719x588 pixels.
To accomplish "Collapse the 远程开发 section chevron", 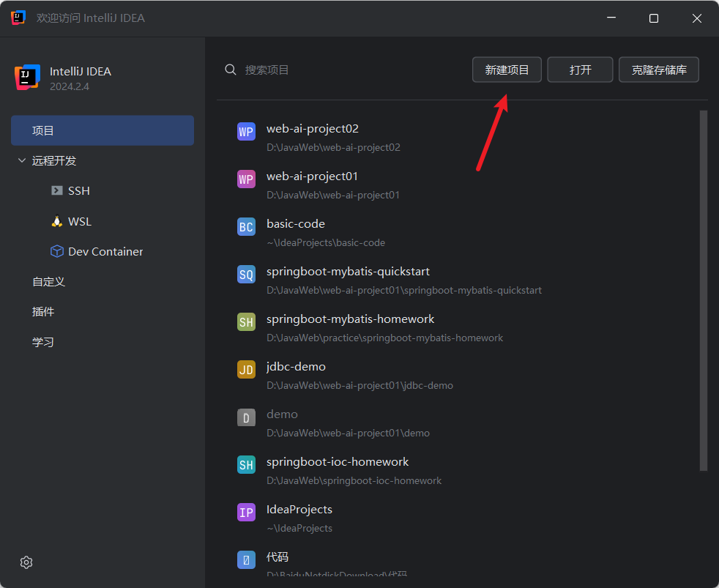I will point(21,160).
